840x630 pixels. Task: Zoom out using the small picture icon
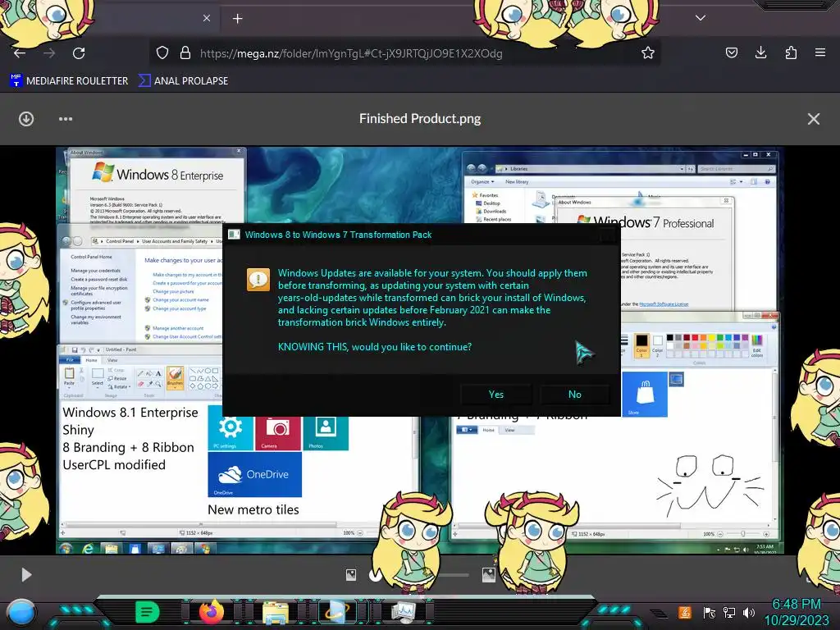351,575
